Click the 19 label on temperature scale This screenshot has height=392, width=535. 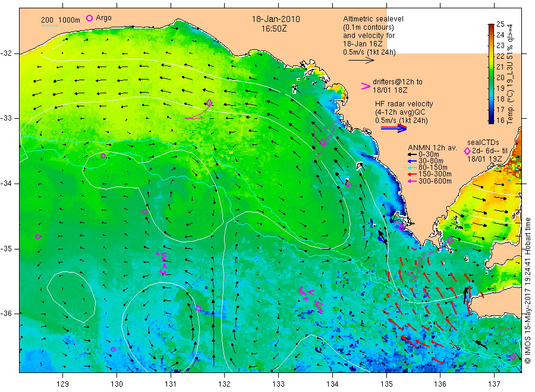500,88
